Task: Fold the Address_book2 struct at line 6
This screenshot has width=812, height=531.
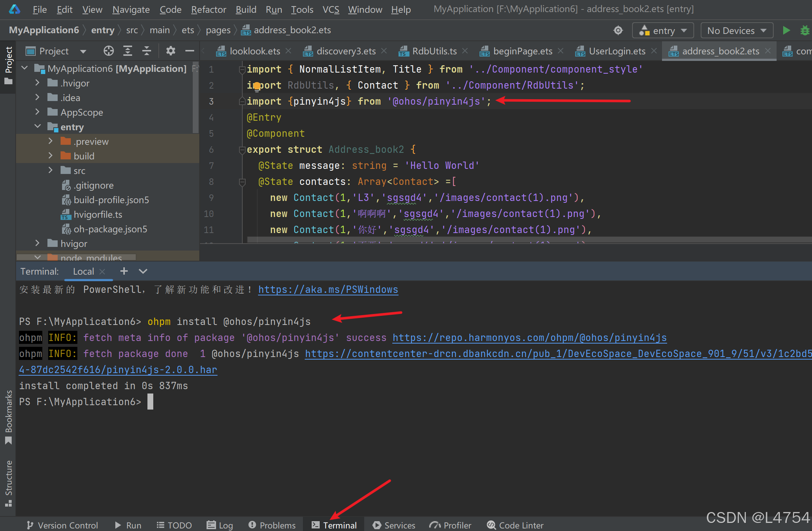Action: (242, 150)
